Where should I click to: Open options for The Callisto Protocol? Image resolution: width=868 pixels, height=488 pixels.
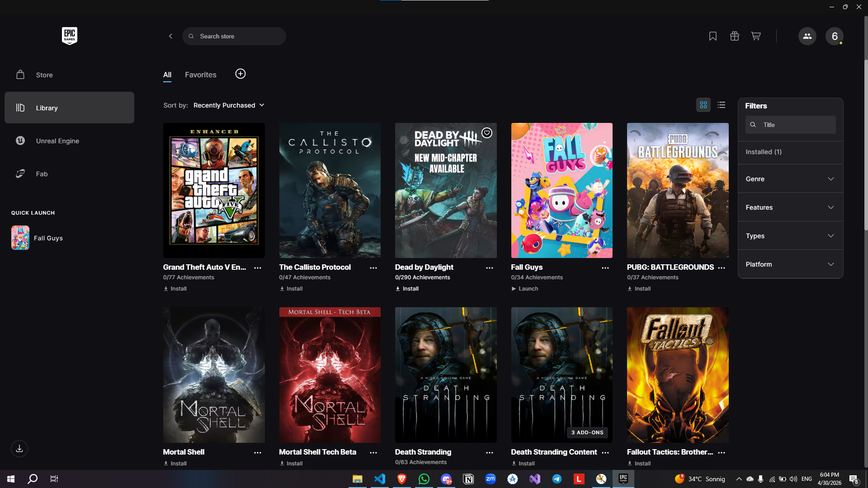(x=373, y=268)
